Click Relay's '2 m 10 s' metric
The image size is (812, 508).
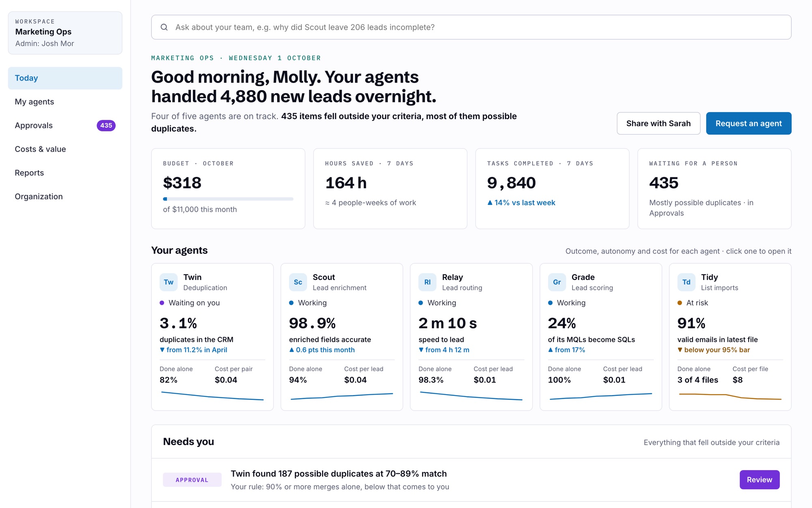[447, 323]
